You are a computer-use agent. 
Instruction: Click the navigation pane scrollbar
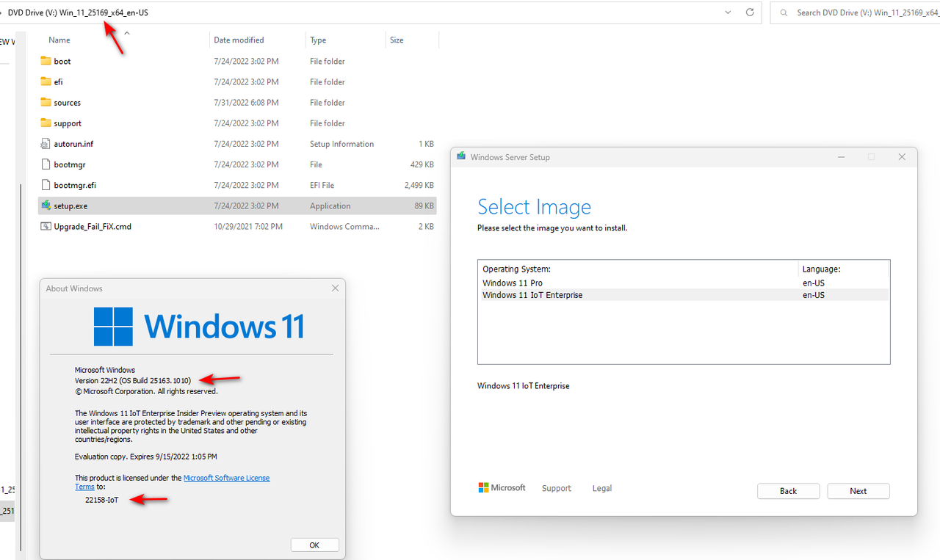click(x=21, y=367)
